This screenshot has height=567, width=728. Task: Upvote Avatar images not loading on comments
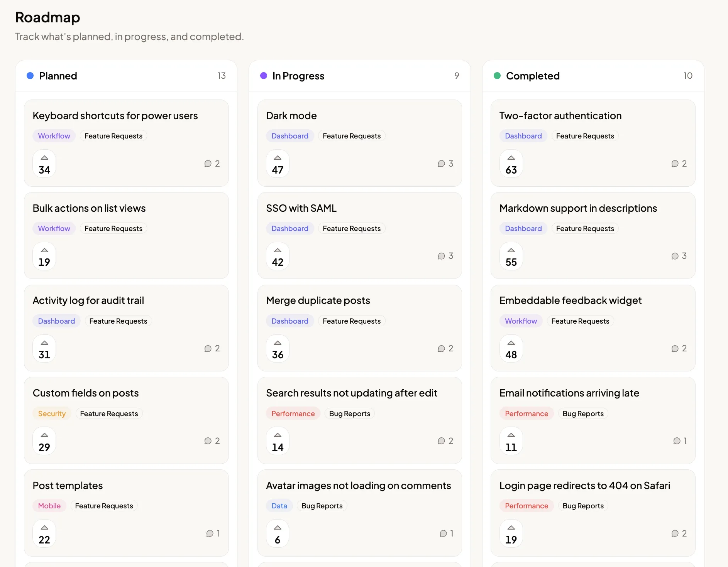(278, 533)
